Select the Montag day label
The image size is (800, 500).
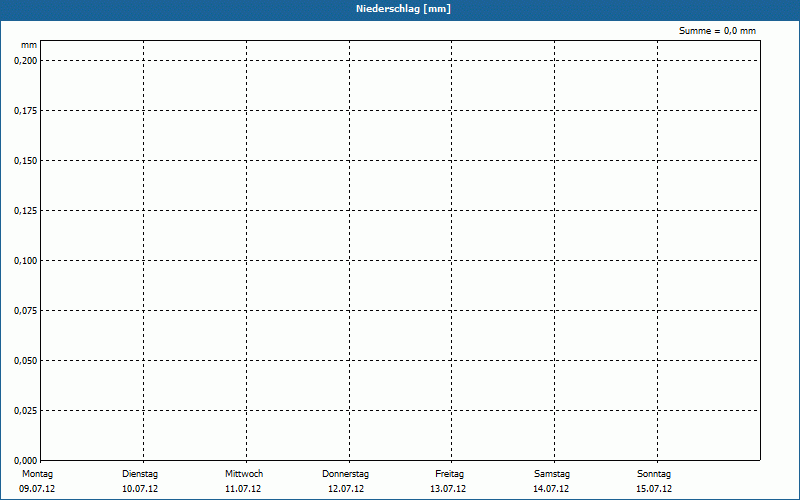point(37,474)
